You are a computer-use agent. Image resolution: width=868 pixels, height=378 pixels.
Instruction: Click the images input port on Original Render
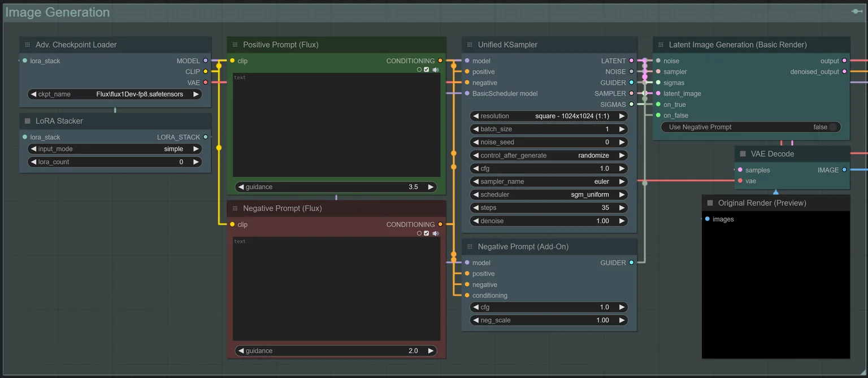[708, 219]
